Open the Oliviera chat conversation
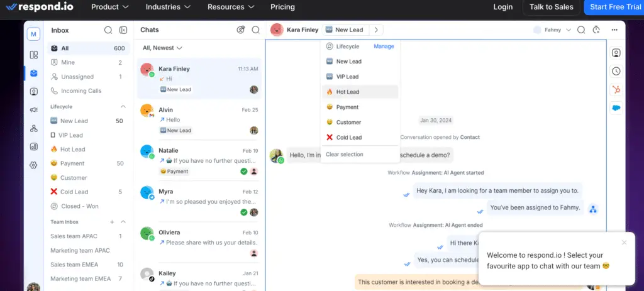Image resolution: width=644 pixels, height=291 pixels. click(199, 242)
